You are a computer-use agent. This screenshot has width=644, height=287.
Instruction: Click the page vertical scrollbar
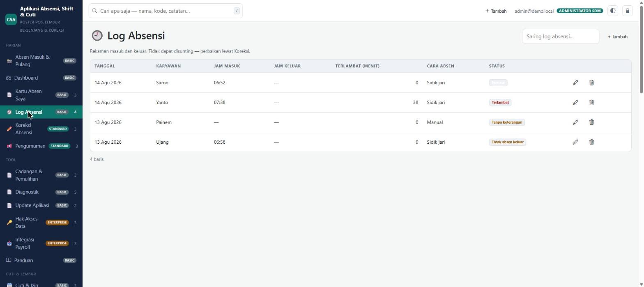pos(642,49)
